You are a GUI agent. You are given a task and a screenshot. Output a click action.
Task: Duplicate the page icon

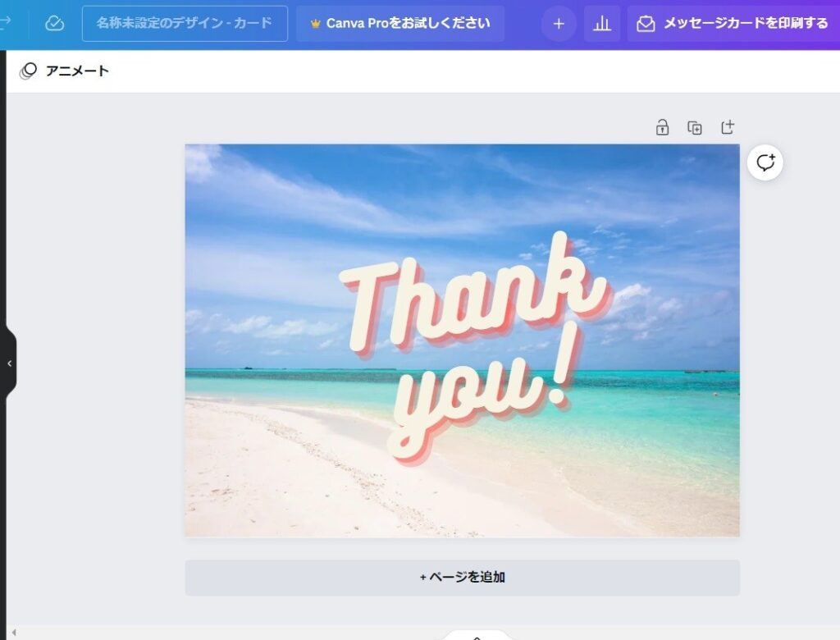695,127
